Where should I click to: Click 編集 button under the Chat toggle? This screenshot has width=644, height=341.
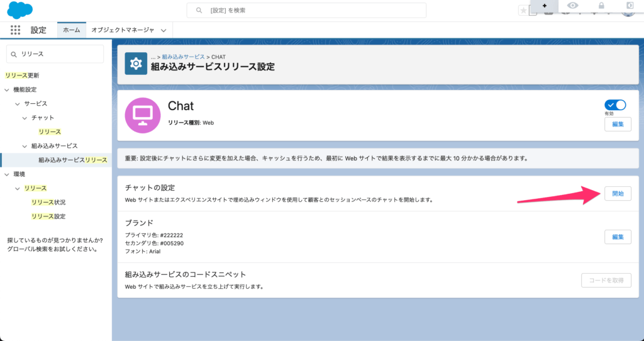coord(618,124)
